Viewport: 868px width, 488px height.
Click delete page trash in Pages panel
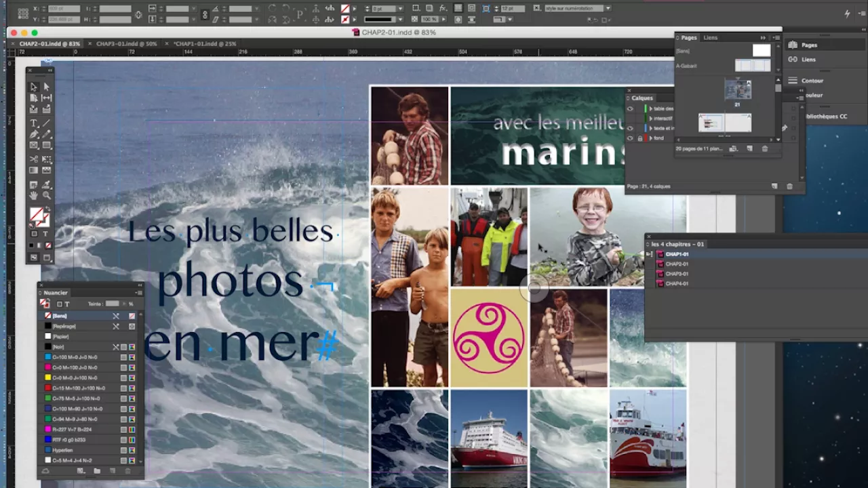tap(765, 148)
